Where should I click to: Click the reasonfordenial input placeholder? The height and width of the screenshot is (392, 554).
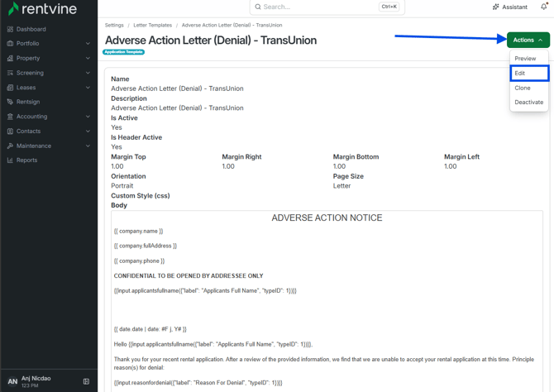(198, 382)
